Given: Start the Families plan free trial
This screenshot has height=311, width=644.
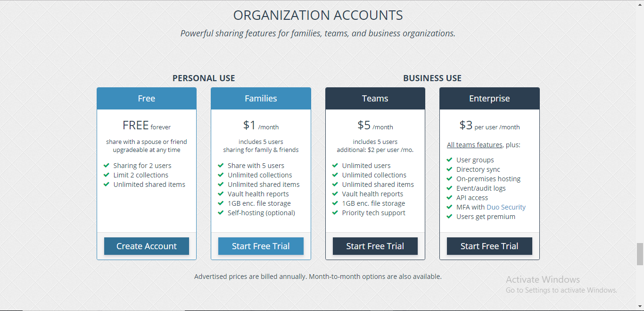Looking at the screenshot, I should (261, 246).
